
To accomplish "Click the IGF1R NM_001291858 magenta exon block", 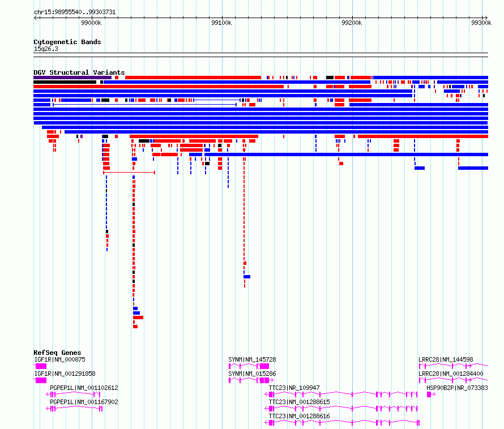I will [41, 380].
